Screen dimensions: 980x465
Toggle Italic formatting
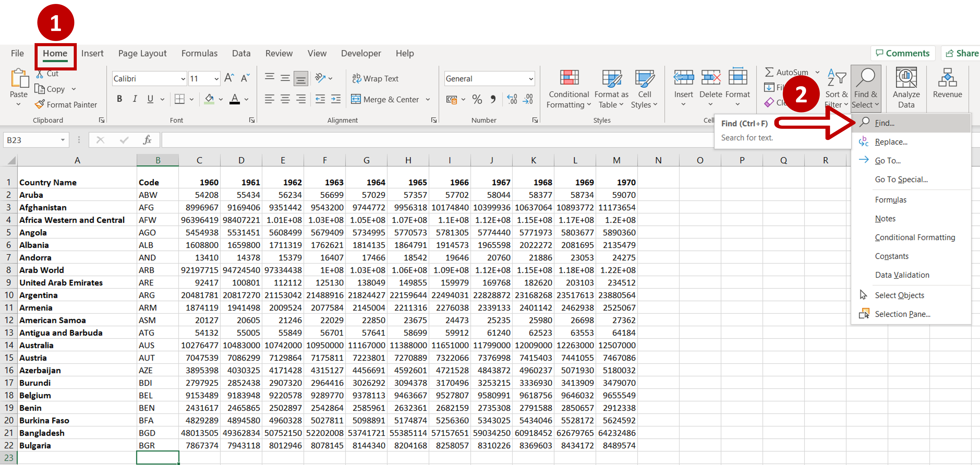(135, 99)
